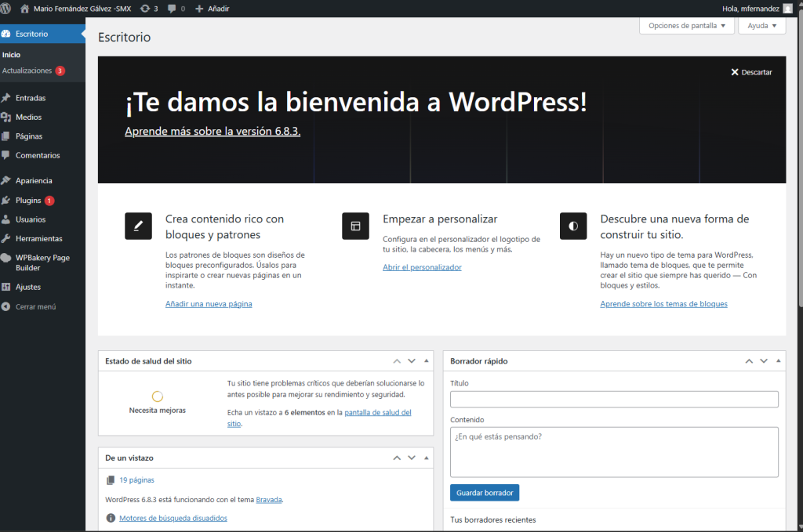Open Apariencia menu in sidebar
Viewport: 803px width, 532px height.
point(34,180)
